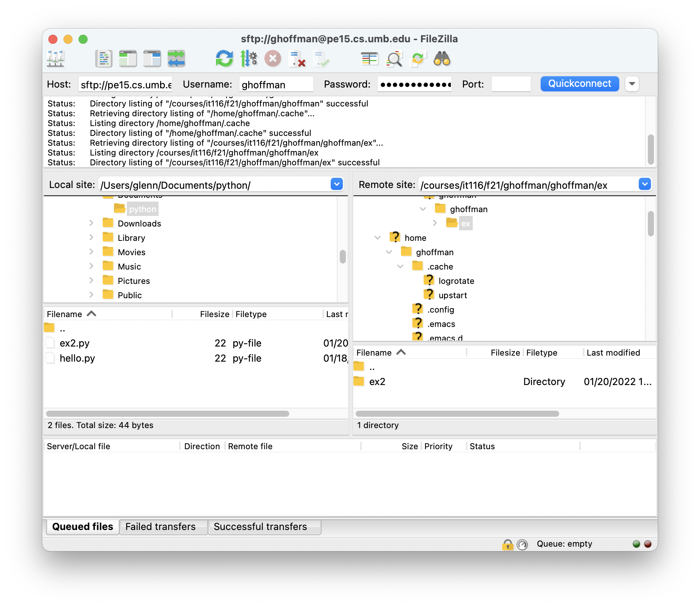Toggle remote directory tree display icon
The width and height of the screenshot is (700, 607).
152,59
